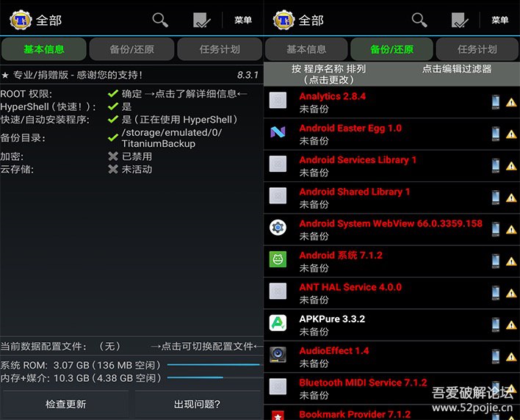Tap the search magnifier in left screen
The width and height of the screenshot is (520, 420).
tap(160, 21)
